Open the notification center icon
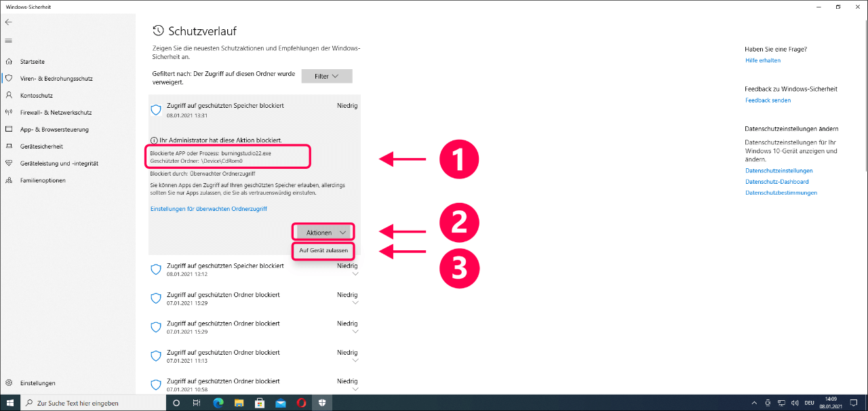 tap(854, 403)
